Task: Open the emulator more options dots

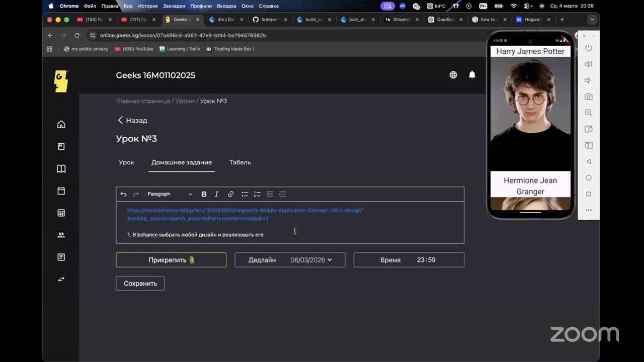Action: pos(588,210)
